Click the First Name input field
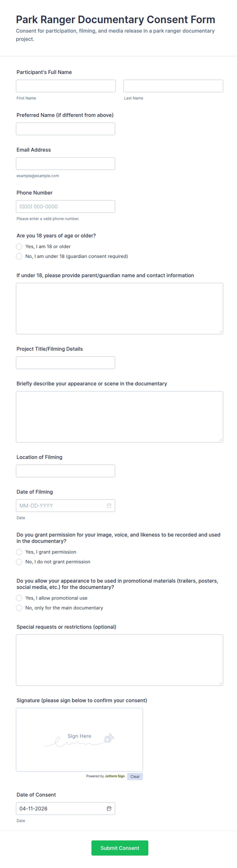 (x=66, y=86)
